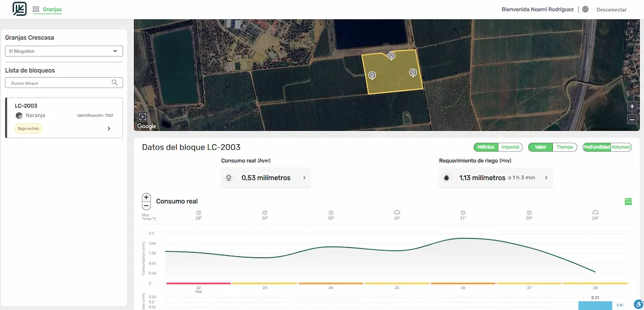Expand the 1,13 milímetros irrigation requirement card
644x310 pixels.
(x=546, y=178)
